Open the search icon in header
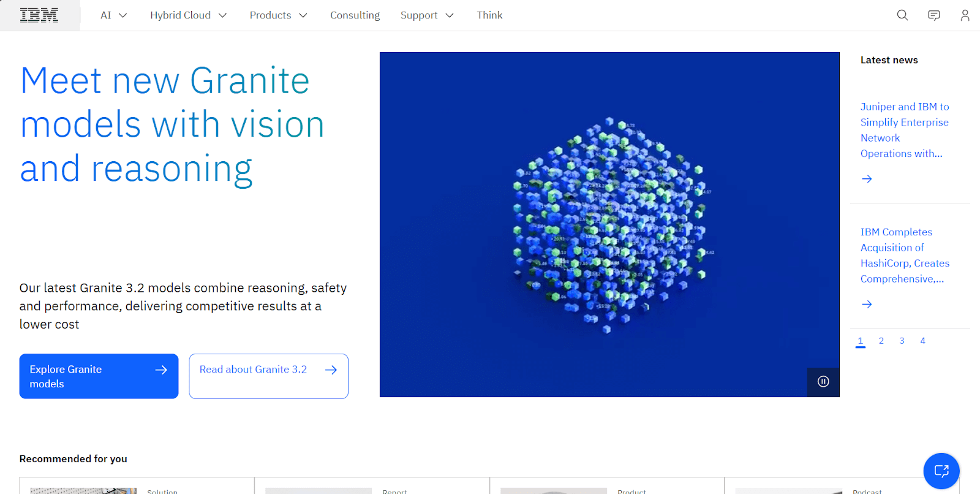 point(902,15)
